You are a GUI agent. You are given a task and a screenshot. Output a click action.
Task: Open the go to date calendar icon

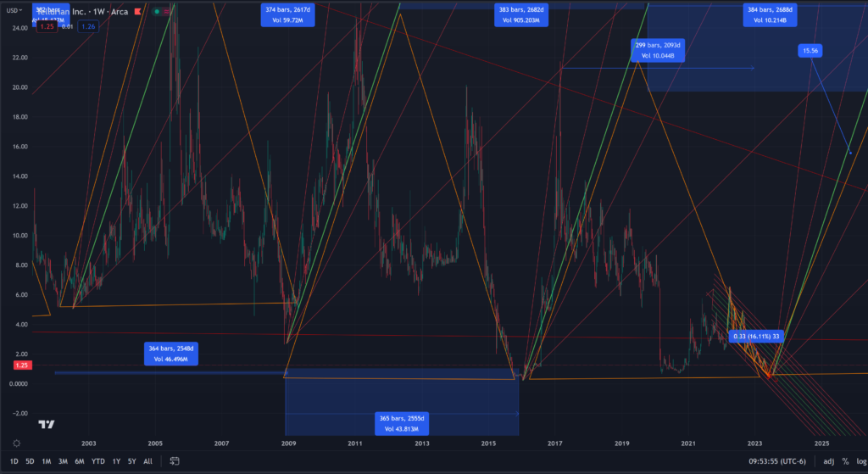(175, 461)
